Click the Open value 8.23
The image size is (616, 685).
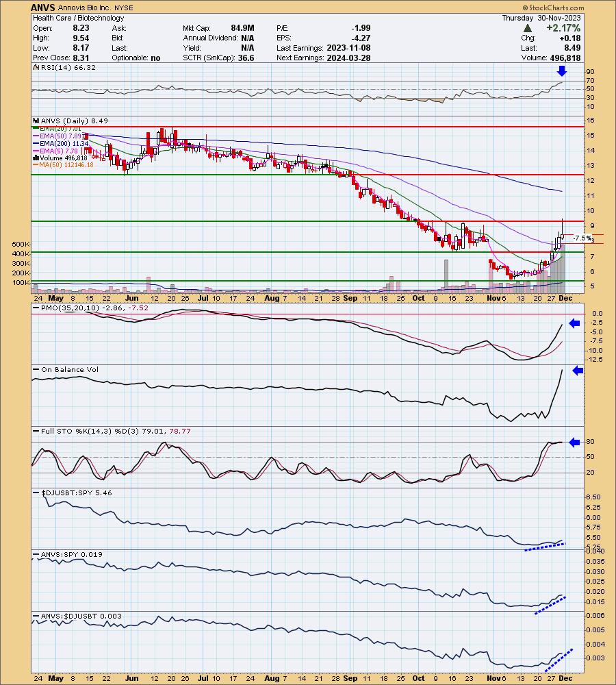tap(81, 28)
